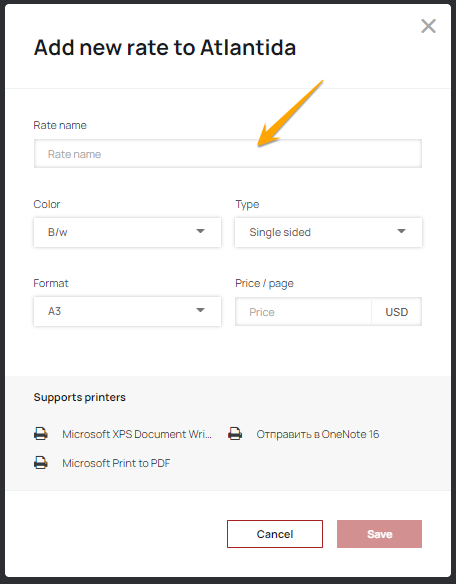Viewport: 456px width, 584px height.
Task: Click the printer icon next to OneNote 16
Action: pyautogui.click(x=235, y=434)
